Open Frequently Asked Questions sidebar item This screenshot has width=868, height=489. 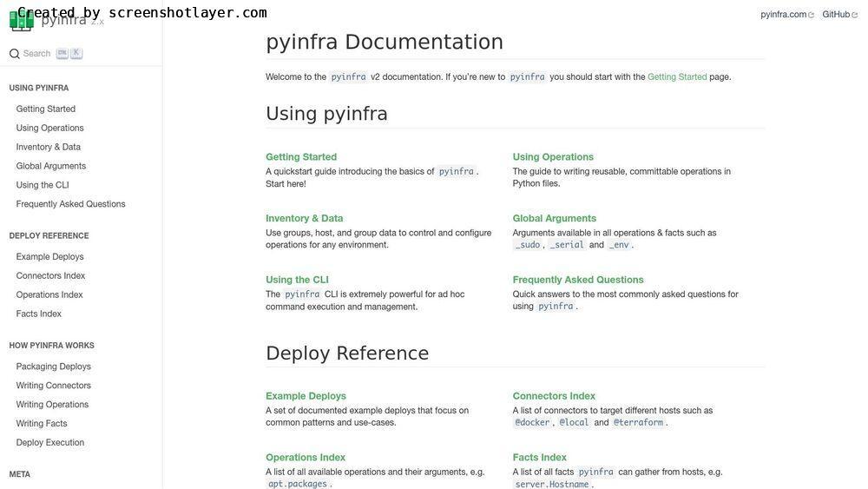[x=71, y=204]
